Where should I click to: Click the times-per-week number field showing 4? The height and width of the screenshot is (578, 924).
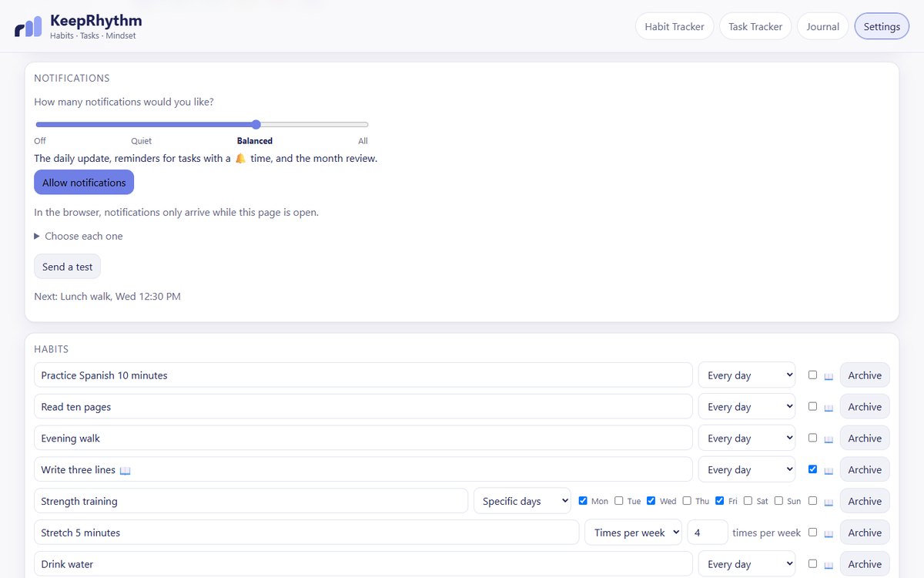click(x=708, y=533)
